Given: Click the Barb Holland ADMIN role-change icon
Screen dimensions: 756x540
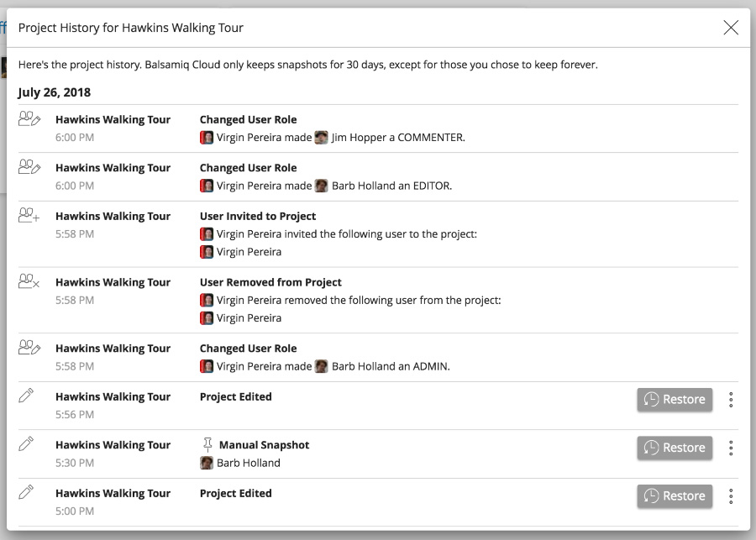Looking at the screenshot, I should (29, 348).
